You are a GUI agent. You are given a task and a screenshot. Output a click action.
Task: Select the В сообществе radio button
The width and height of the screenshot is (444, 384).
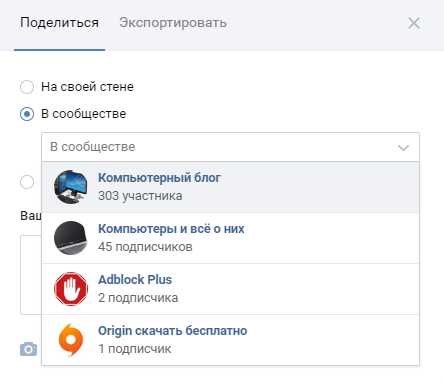tap(27, 114)
